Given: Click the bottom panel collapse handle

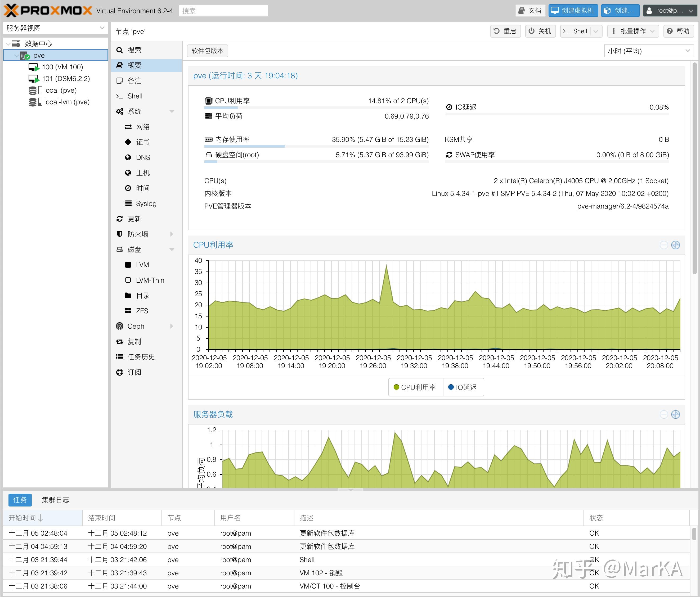Looking at the screenshot, I should tap(350, 489).
